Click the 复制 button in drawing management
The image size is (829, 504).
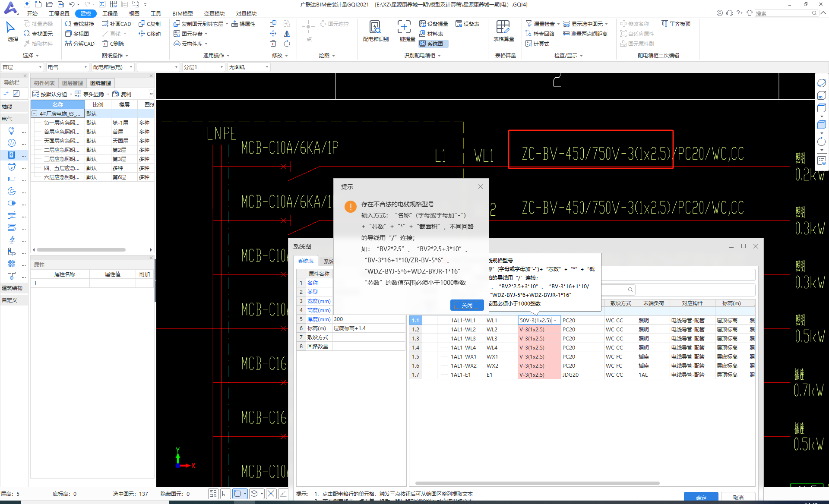tap(122, 94)
